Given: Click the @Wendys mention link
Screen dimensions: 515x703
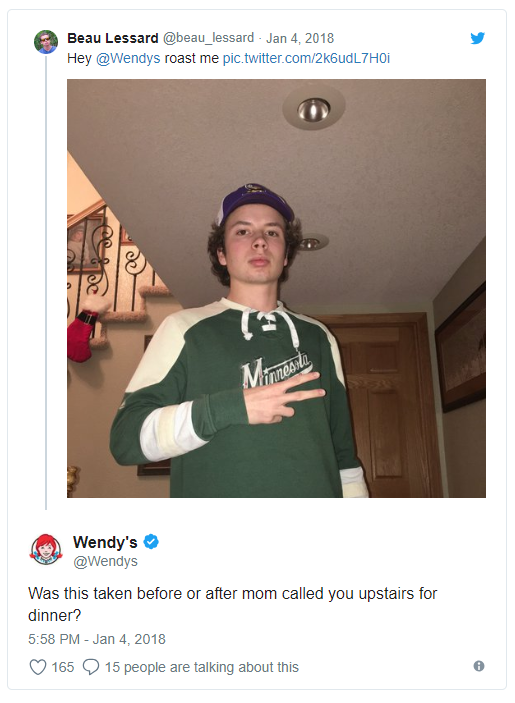Looking at the screenshot, I should tap(128, 58).
